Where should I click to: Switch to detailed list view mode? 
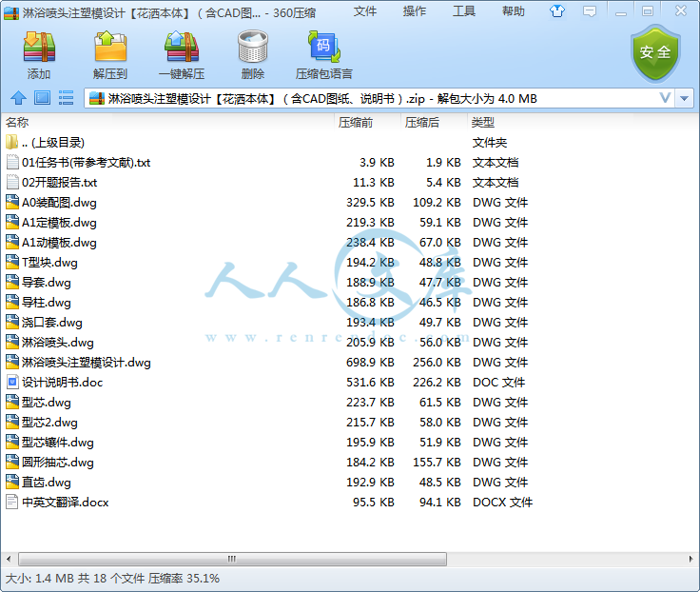click(66, 98)
